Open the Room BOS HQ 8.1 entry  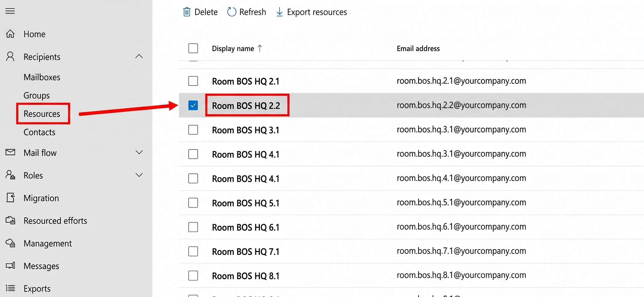click(x=246, y=276)
